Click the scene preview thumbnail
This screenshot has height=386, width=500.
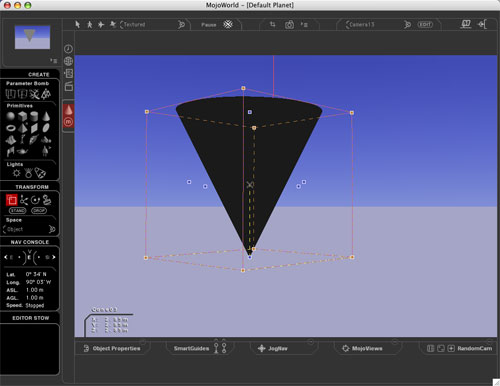[x=32, y=37]
